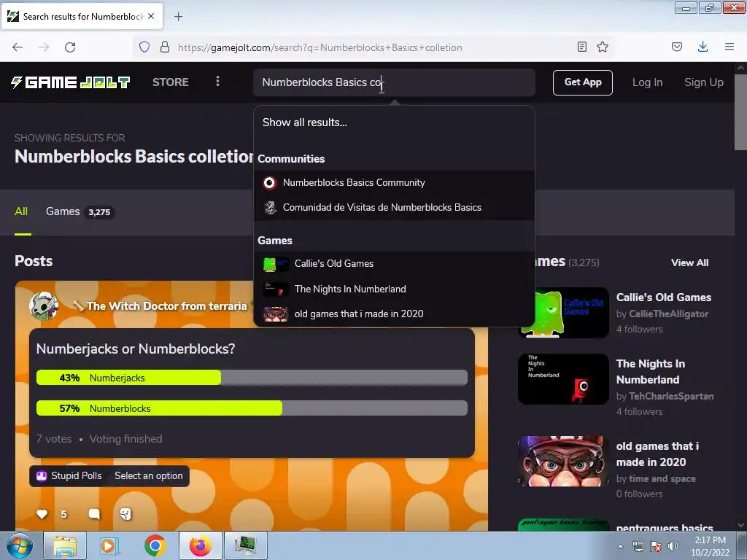The width and height of the screenshot is (747, 560).
Task: Click the Log In link
Action: (x=647, y=82)
